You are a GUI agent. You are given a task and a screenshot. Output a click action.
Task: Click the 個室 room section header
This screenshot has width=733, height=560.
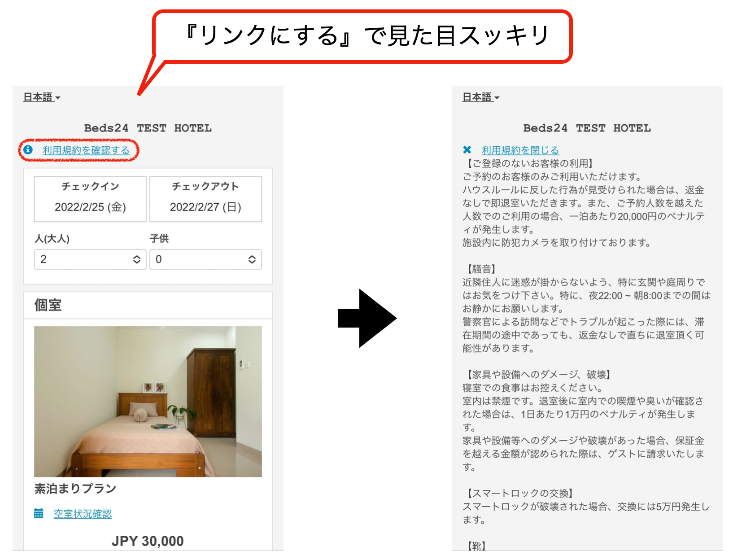(48, 305)
